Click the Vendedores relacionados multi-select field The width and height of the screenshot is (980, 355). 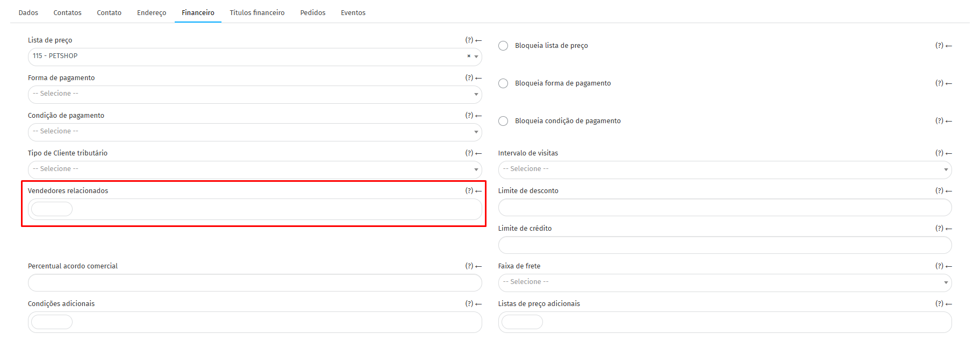255,209
